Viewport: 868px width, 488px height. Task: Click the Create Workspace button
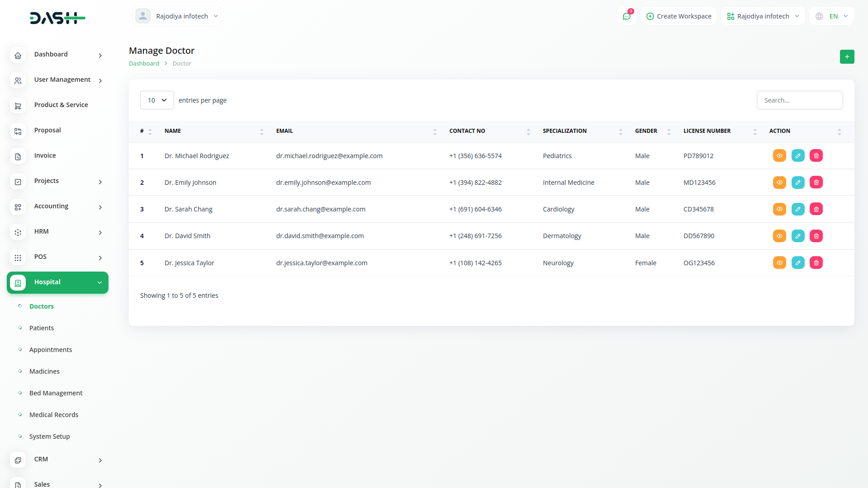[x=679, y=16]
